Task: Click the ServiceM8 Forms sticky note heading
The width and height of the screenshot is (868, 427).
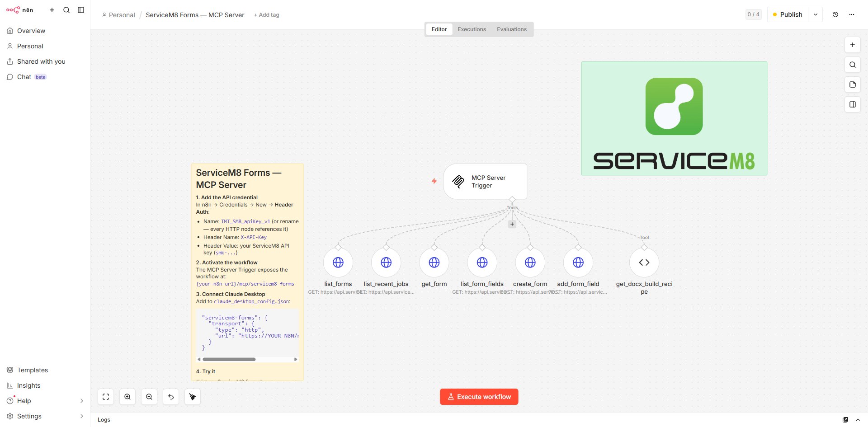Action: [x=239, y=179]
